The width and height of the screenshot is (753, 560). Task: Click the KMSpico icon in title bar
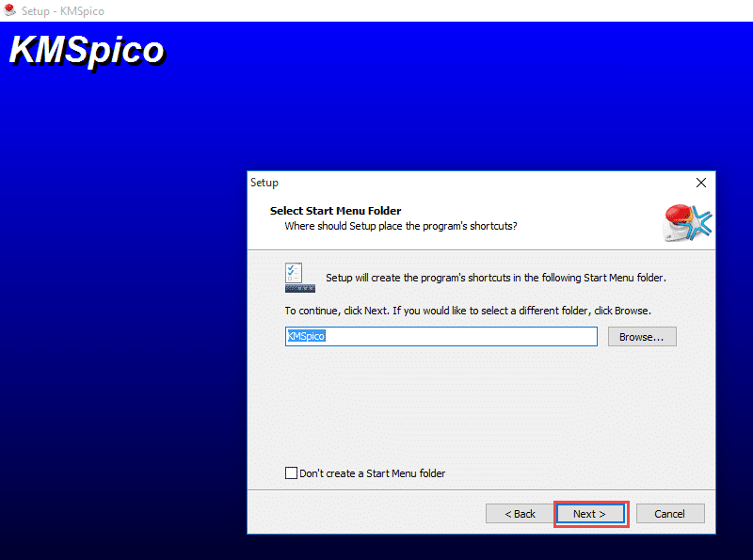click(x=9, y=10)
